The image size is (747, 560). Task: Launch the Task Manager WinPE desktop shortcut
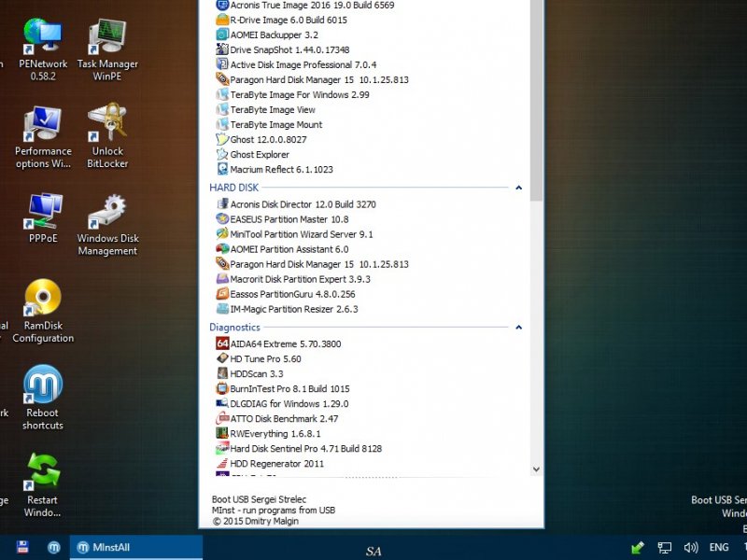pyautogui.click(x=107, y=49)
